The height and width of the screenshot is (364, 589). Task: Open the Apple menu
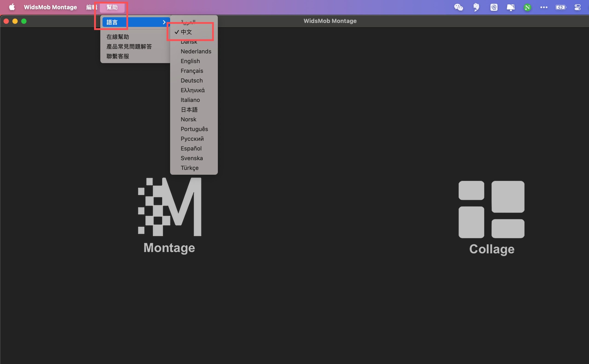(12, 7)
